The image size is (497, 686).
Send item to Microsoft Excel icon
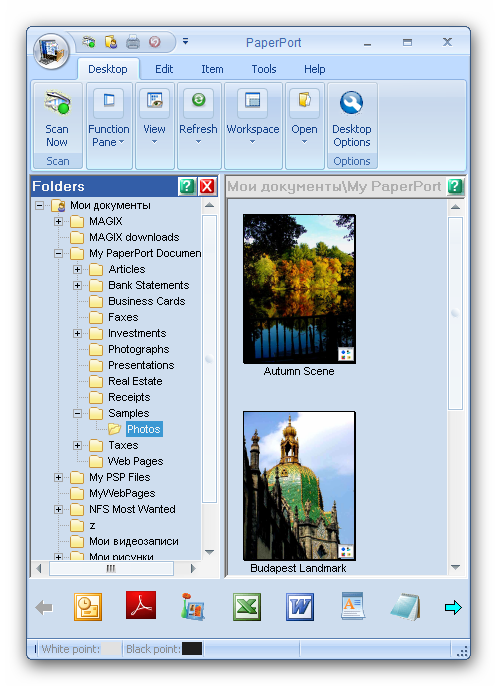click(247, 606)
